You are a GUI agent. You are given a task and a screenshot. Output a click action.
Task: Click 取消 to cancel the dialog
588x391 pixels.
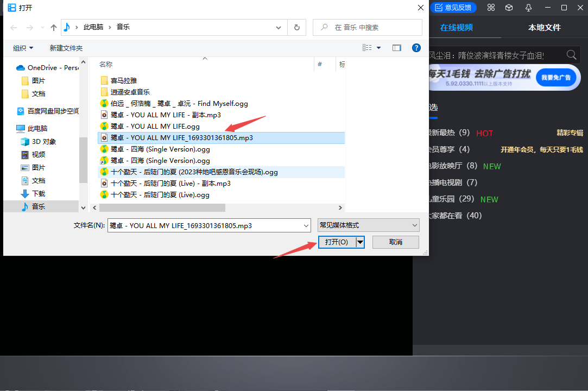click(395, 242)
